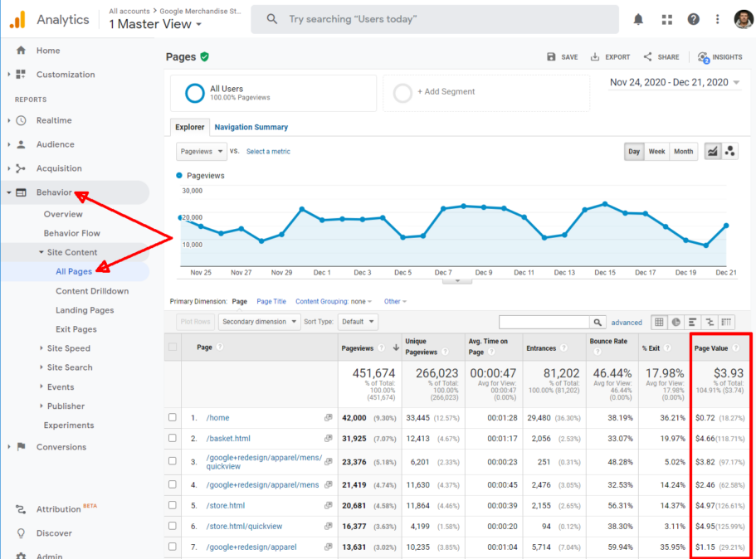Viewport: 756px width, 559px height.
Task: Open the Google apps grid icon
Action: (x=666, y=18)
